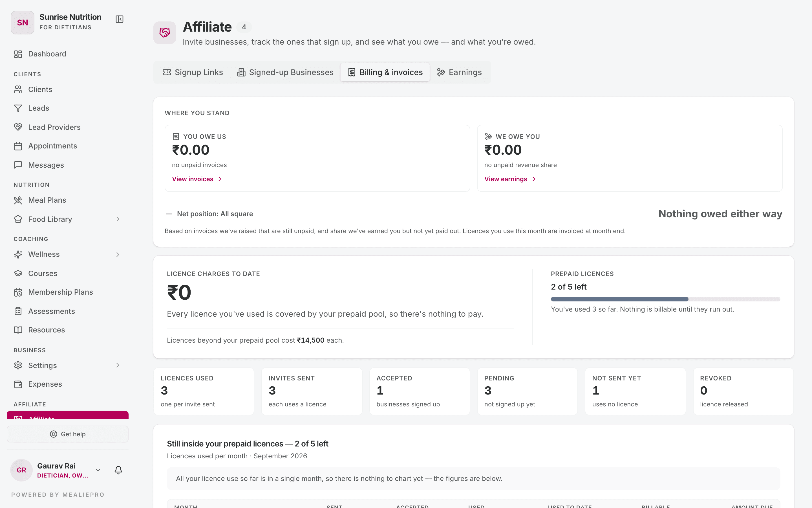Click the Wellness sparkle icon
812x508 pixels.
18,254
